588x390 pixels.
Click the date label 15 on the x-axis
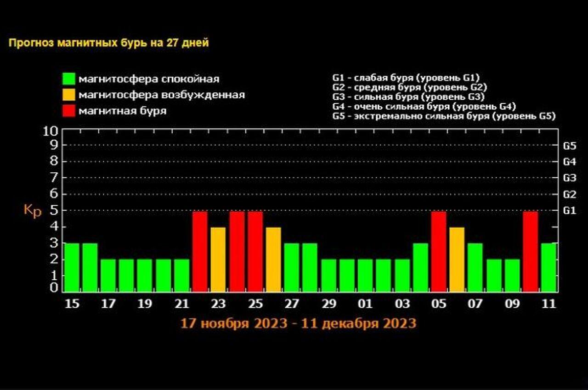[x=72, y=304]
